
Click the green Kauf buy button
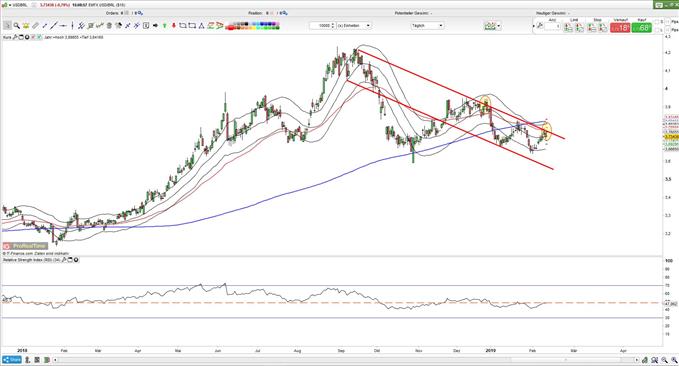click(x=641, y=28)
